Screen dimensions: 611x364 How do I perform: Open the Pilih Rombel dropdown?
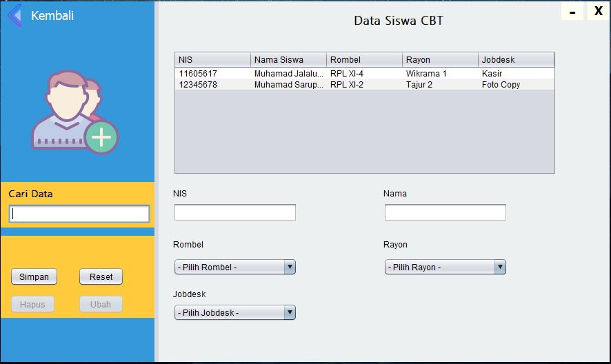[x=235, y=267]
